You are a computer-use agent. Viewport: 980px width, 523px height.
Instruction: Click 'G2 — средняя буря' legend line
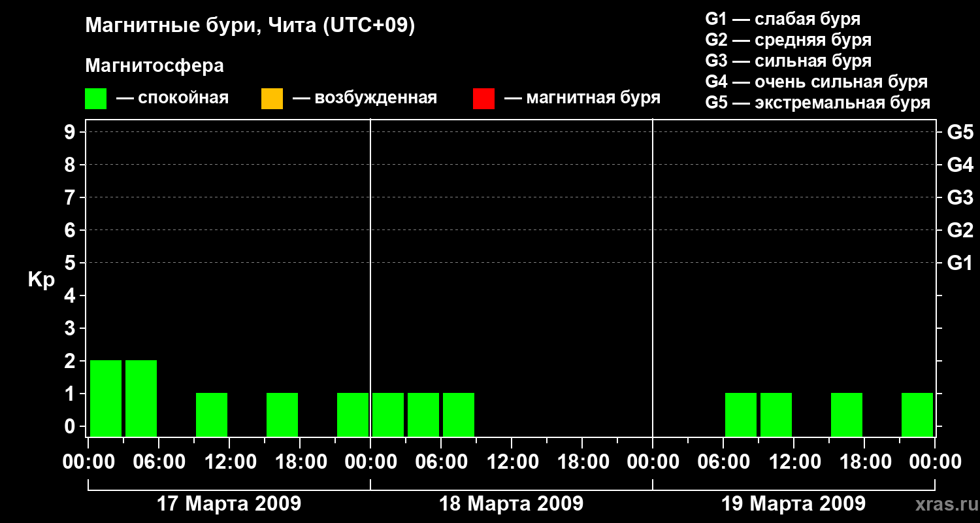789,40
